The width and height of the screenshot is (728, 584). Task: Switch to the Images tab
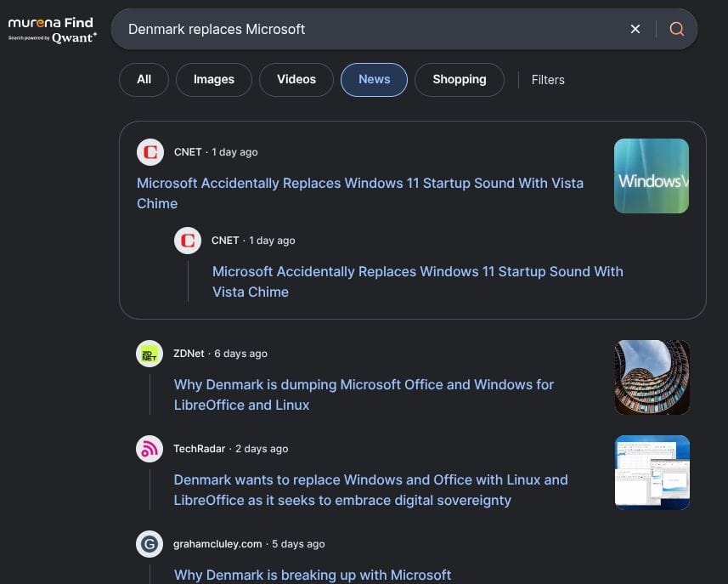tap(213, 79)
